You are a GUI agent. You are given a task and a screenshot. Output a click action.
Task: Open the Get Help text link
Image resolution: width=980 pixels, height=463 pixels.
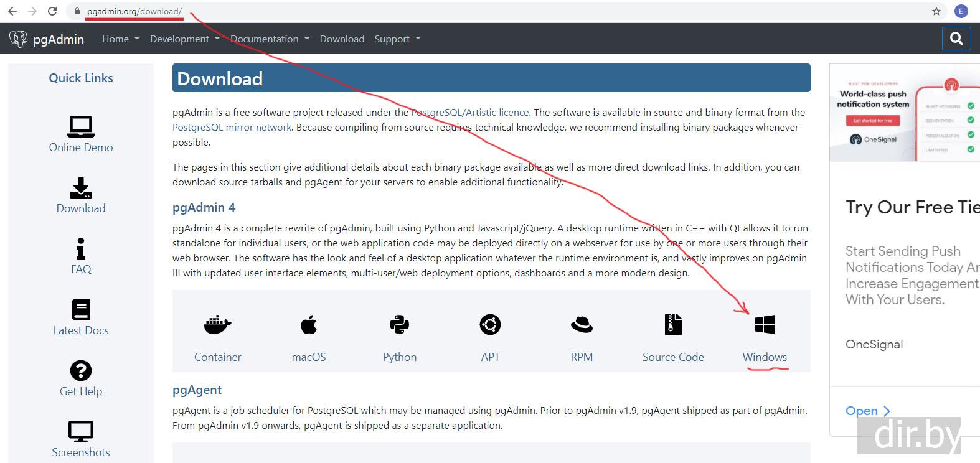(81, 391)
